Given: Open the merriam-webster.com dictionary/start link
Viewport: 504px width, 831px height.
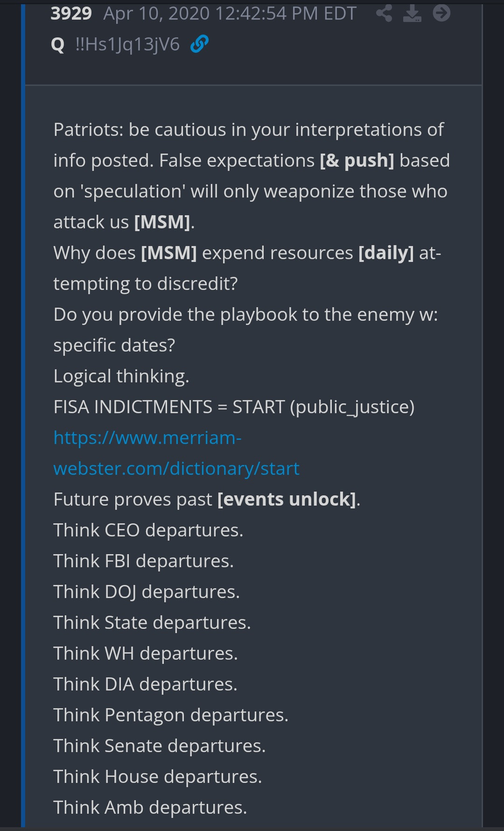Looking at the screenshot, I should tap(176, 453).
